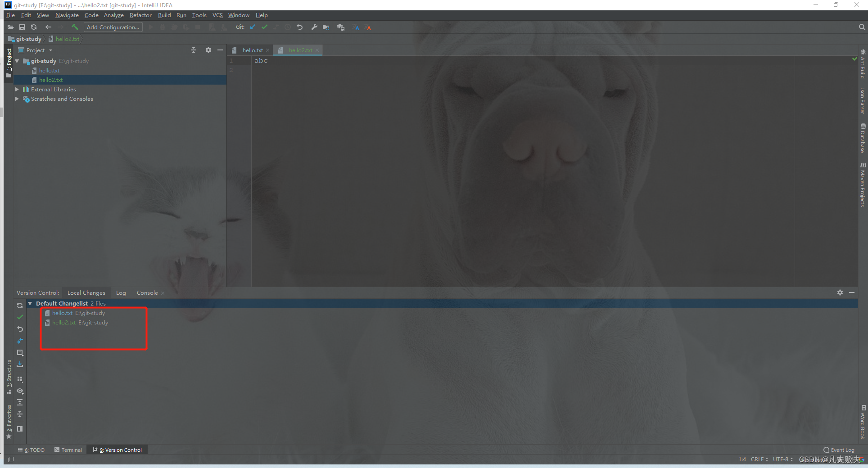868x468 pixels.
Task: Open the 6: TODO tool window
Action: [x=31, y=450]
